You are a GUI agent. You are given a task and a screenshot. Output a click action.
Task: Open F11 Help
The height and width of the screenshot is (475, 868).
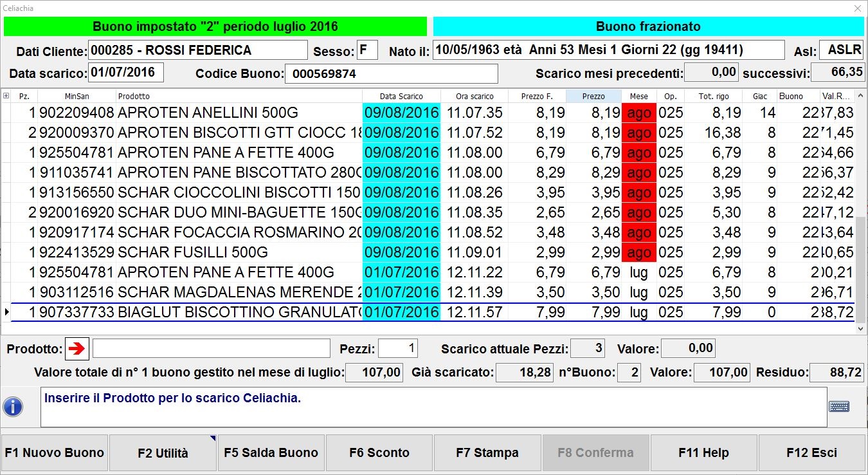[703, 453]
